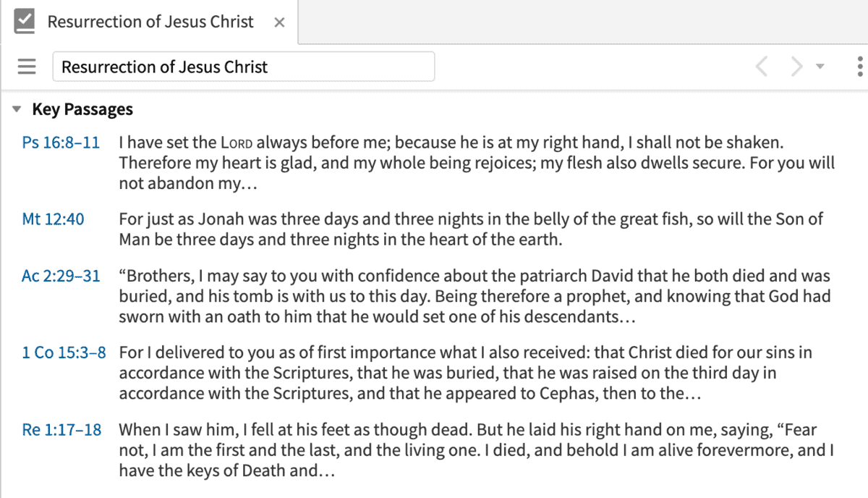This screenshot has height=498, width=868.
Task: Select the patriarch David passage excerpt
Action: coord(474,296)
